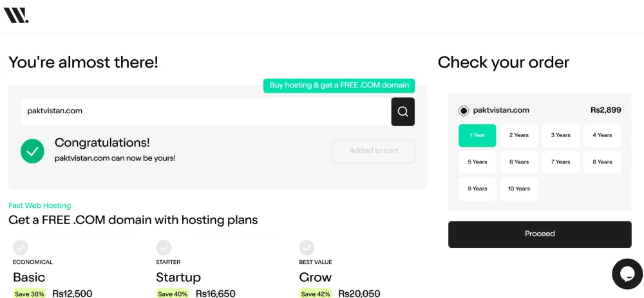Select the Startup plan check circle
The height and width of the screenshot is (298, 644).
point(164,248)
